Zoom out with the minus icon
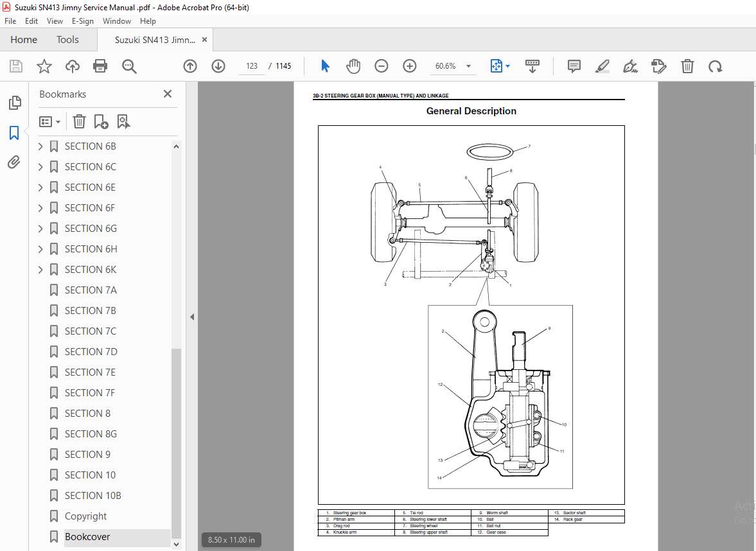Viewport: 756px width, 551px height. click(x=382, y=66)
